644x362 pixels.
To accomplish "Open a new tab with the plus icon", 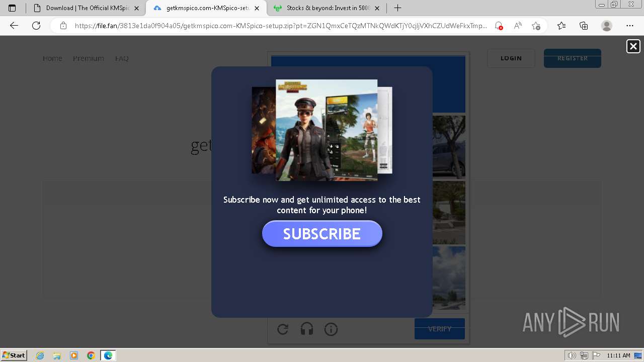I will click(397, 8).
